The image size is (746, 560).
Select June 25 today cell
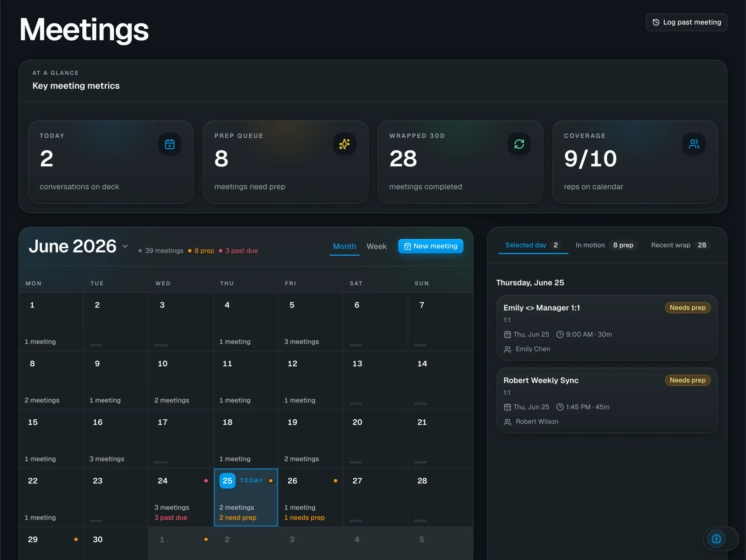tap(246, 498)
